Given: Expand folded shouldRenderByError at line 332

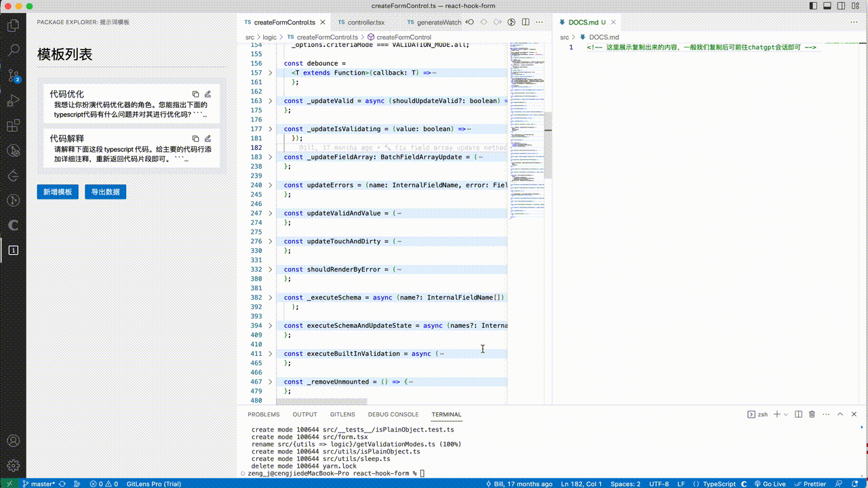Looking at the screenshot, I should click(x=270, y=270).
